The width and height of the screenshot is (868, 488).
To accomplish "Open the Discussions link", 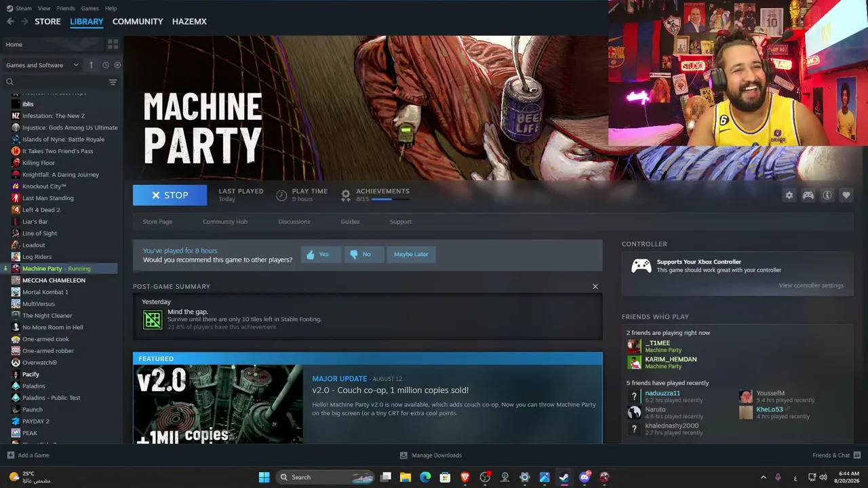I will (x=294, y=222).
